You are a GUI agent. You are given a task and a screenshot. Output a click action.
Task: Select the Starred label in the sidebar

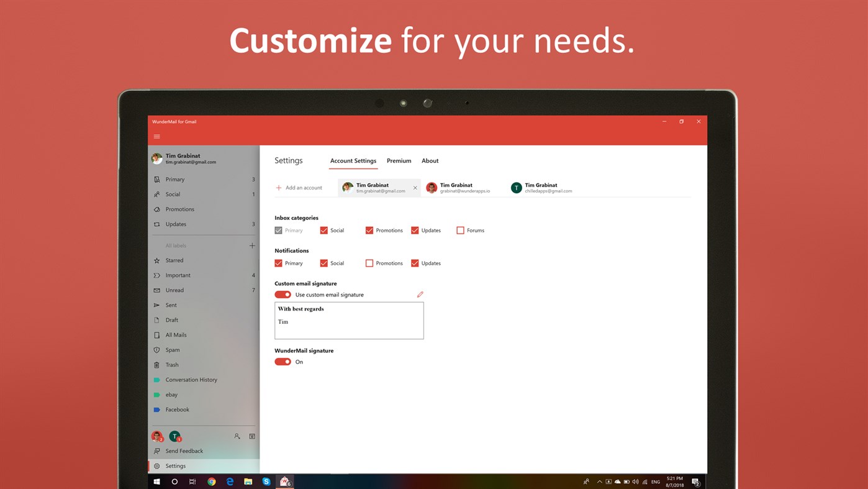point(175,260)
